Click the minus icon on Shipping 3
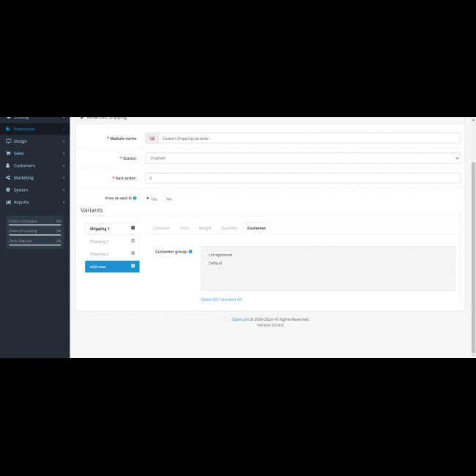Image resolution: width=476 pixels, height=476 pixels. (133, 253)
